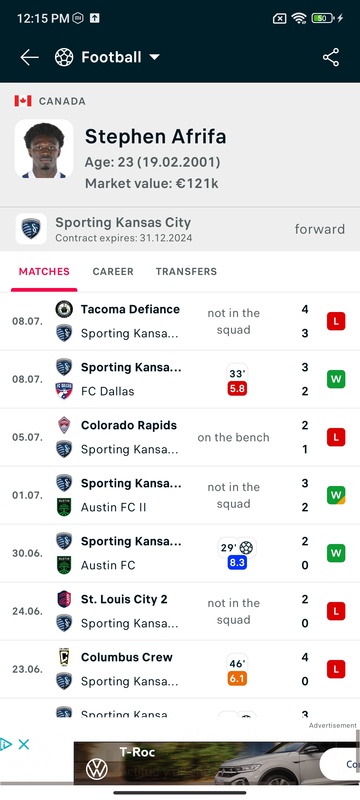Open the Columbus Crew match row
360x800 pixels.
(180, 669)
